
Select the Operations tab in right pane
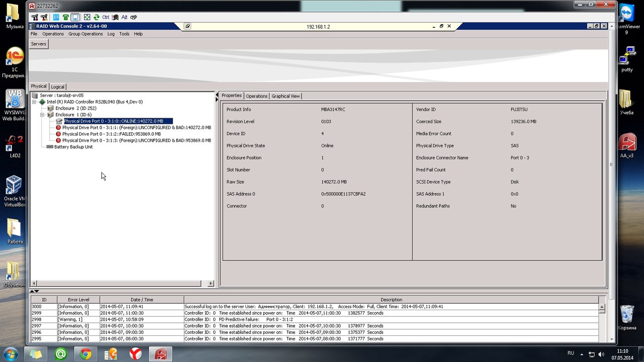[x=257, y=96]
